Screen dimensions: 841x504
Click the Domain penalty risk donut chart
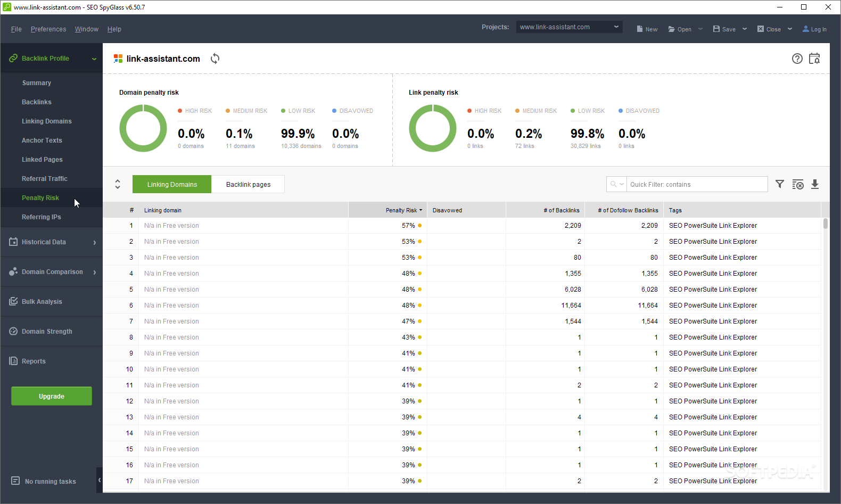pos(143,128)
